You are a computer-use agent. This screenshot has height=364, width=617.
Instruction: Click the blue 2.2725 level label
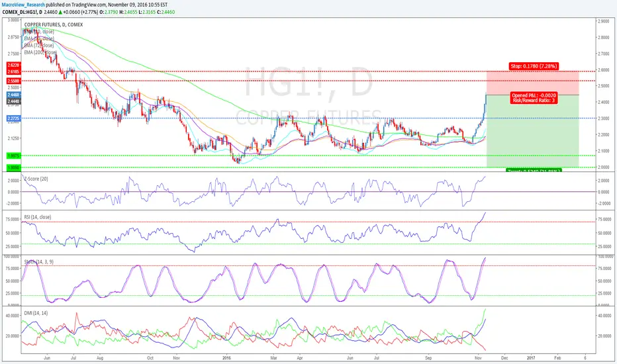13,118
